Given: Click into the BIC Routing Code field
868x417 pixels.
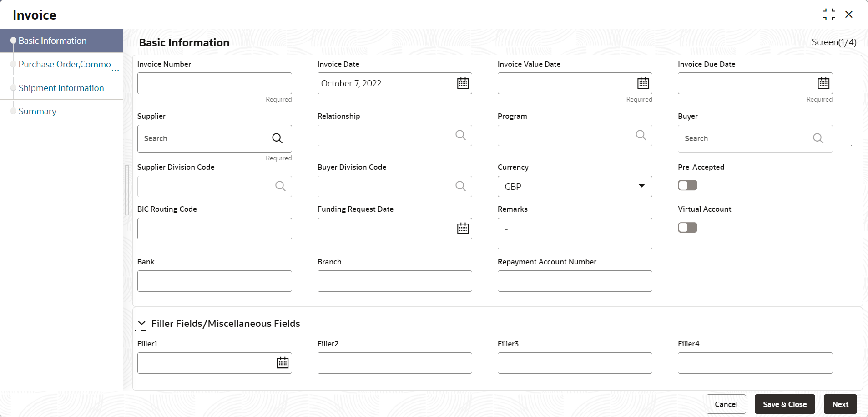Looking at the screenshot, I should click(x=214, y=229).
